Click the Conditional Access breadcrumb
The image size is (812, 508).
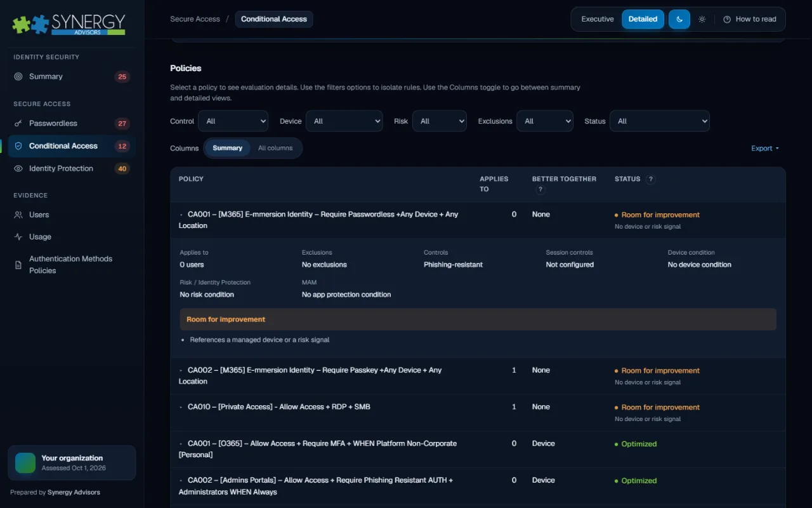[274, 19]
